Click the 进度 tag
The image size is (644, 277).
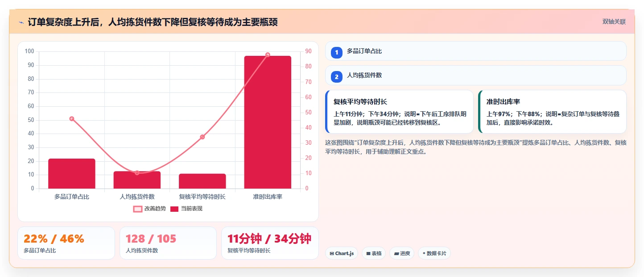click(402, 253)
